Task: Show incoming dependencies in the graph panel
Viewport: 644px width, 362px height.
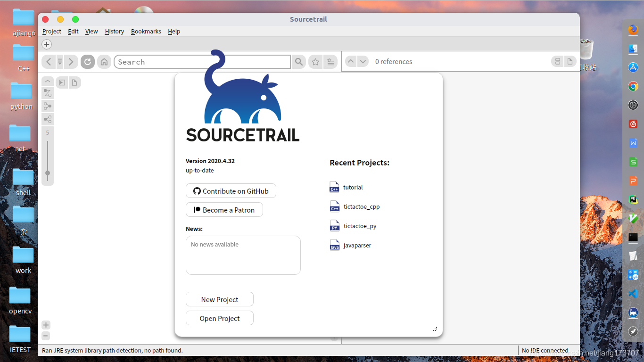Action: pos(47,106)
